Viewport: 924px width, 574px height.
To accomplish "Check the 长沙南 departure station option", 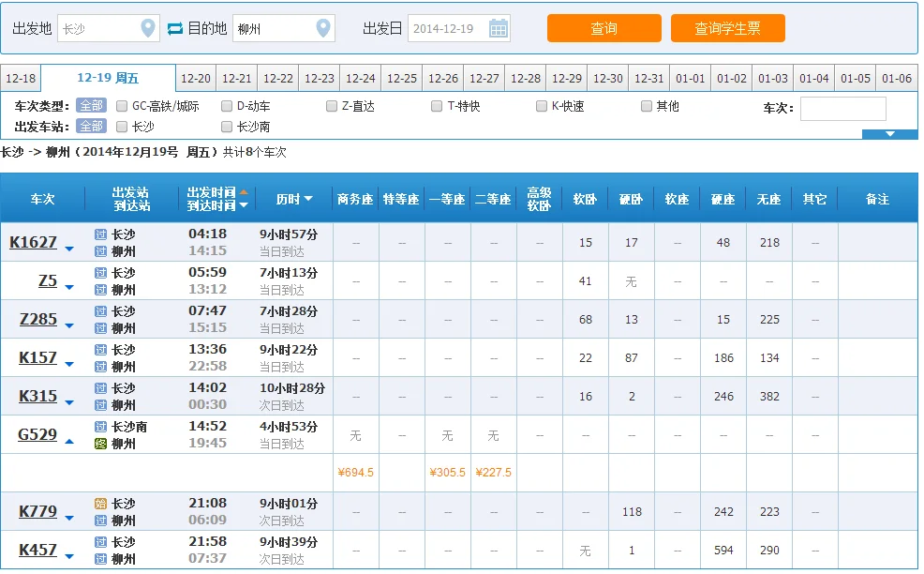I will 227,126.
